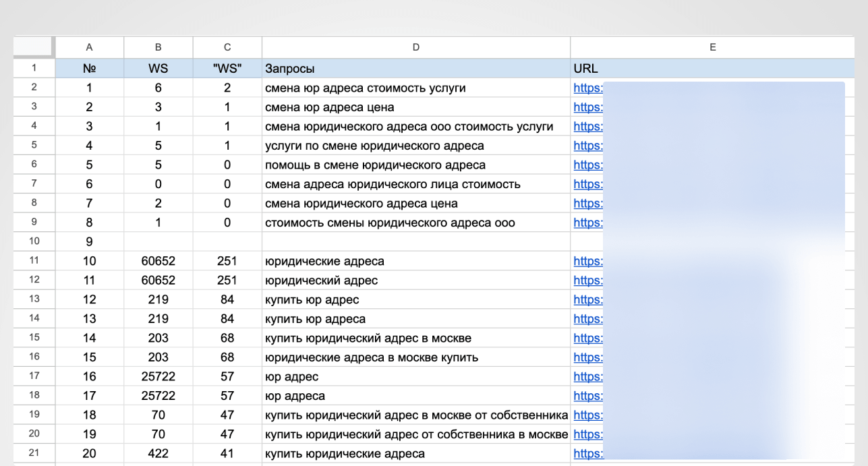Select column header A
Image resolution: width=868 pixels, height=466 pixels.
89,47
